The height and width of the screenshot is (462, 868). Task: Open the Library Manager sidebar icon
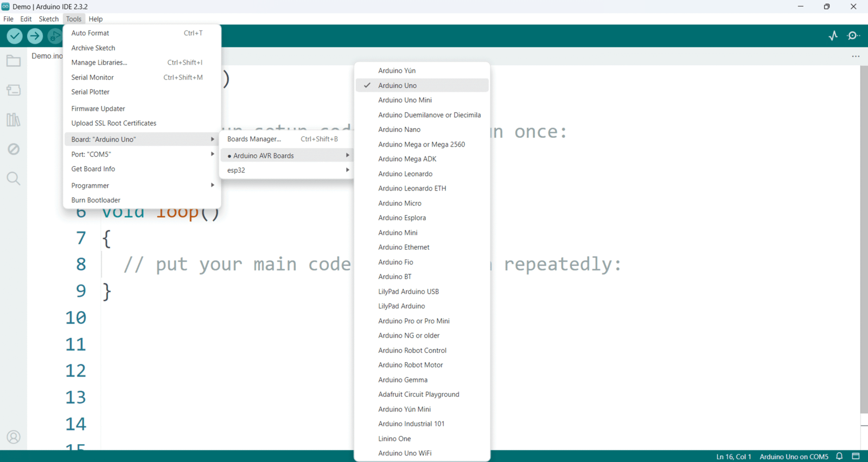tap(14, 119)
